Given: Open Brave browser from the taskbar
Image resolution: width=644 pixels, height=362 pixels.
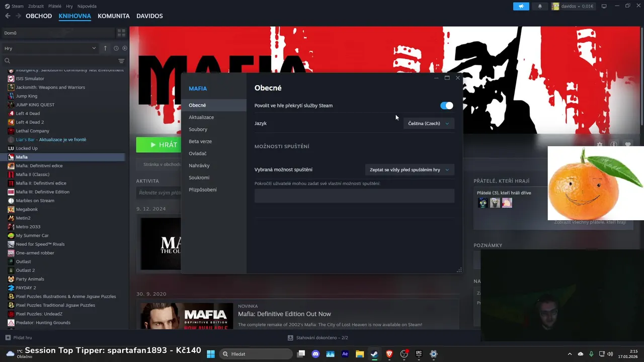Looking at the screenshot, I should [389, 354].
